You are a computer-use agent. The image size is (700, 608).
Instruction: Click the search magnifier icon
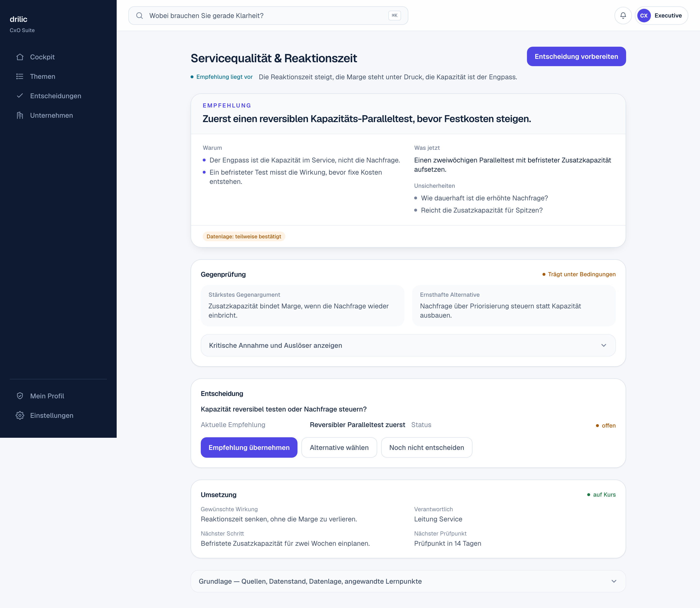point(139,16)
